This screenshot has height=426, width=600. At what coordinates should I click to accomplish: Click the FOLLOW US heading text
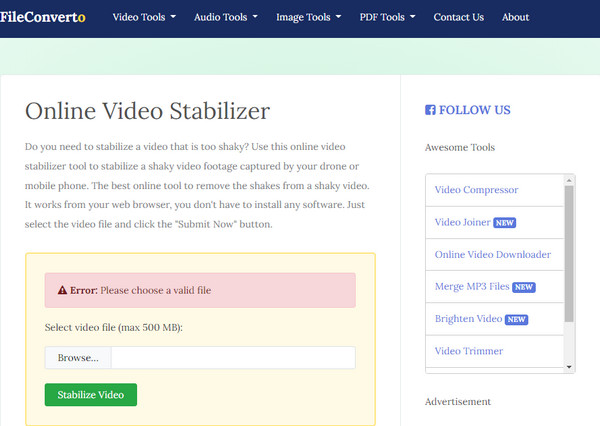coord(474,110)
